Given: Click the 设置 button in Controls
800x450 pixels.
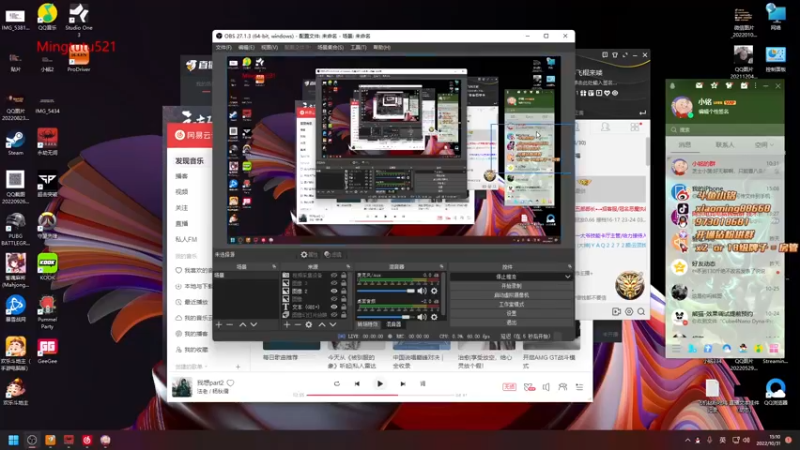Looking at the screenshot, I should (511, 313).
